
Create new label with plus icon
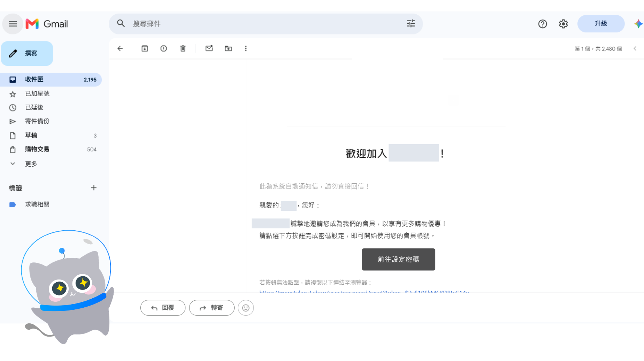94,188
